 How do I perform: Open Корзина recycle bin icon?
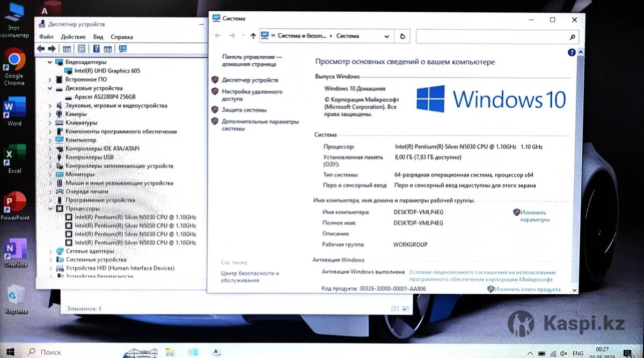coord(15,299)
